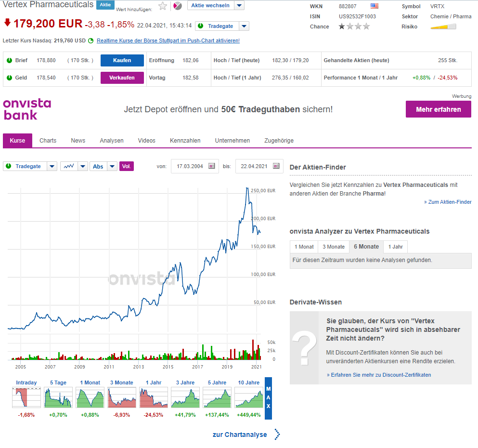
Task: Click the Verkaufen button
Action: [122, 78]
